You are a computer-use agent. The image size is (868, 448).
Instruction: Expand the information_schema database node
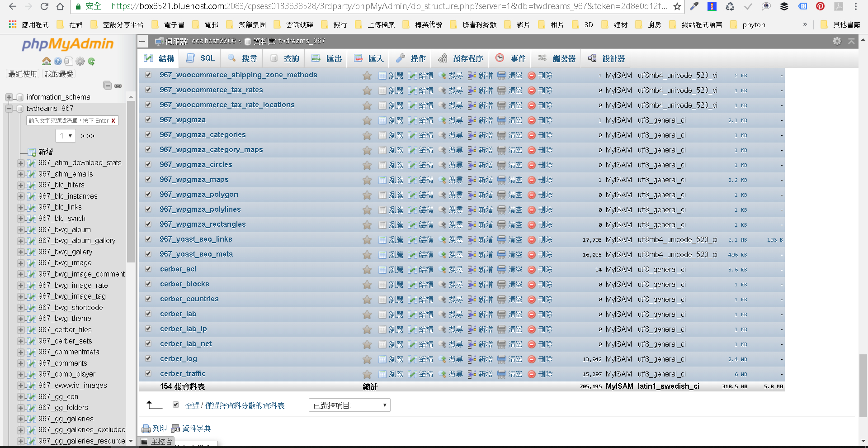click(9, 97)
